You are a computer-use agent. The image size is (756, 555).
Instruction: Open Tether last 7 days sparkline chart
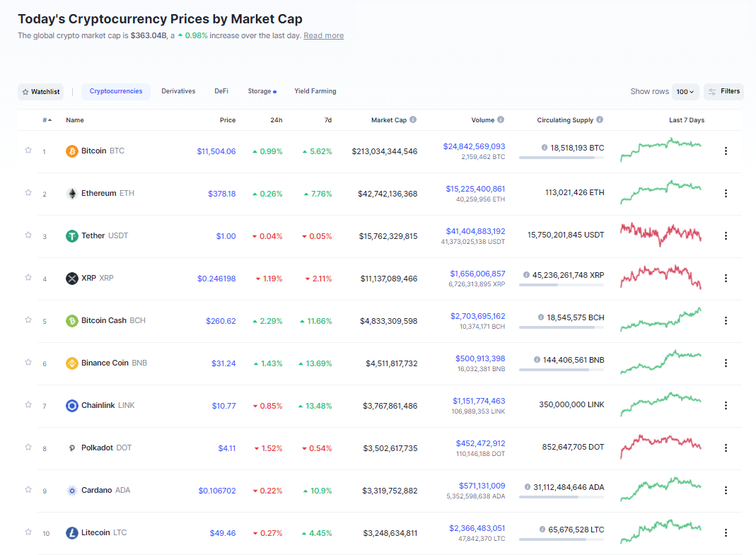[x=661, y=234]
